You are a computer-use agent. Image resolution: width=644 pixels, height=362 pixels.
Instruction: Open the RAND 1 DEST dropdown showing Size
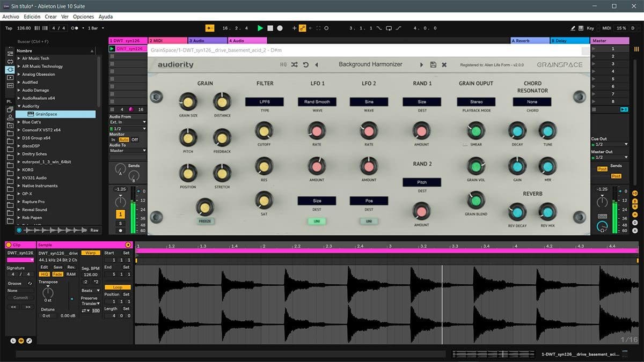[x=422, y=101]
